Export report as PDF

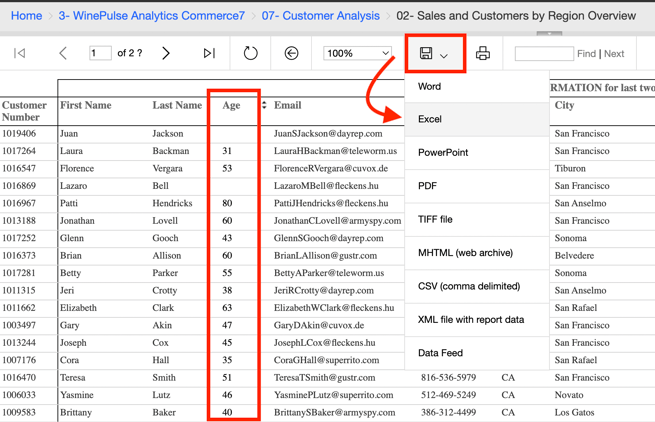[x=428, y=186]
